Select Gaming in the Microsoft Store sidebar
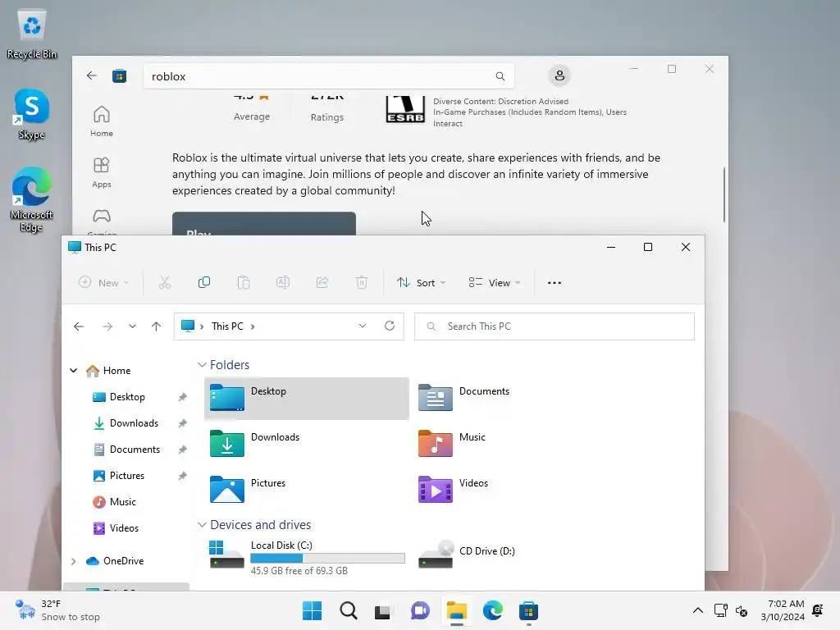The width and height of the screenshot is (840, 630). (101, 221)
